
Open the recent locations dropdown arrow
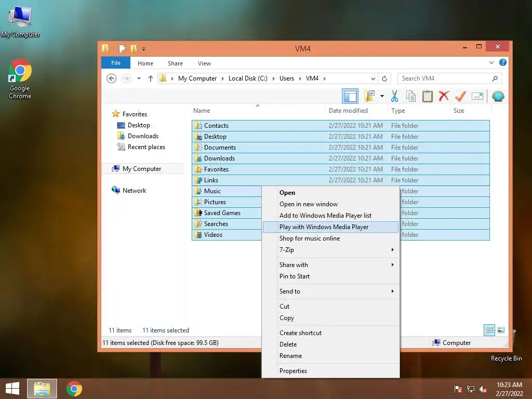pos(139,78)
